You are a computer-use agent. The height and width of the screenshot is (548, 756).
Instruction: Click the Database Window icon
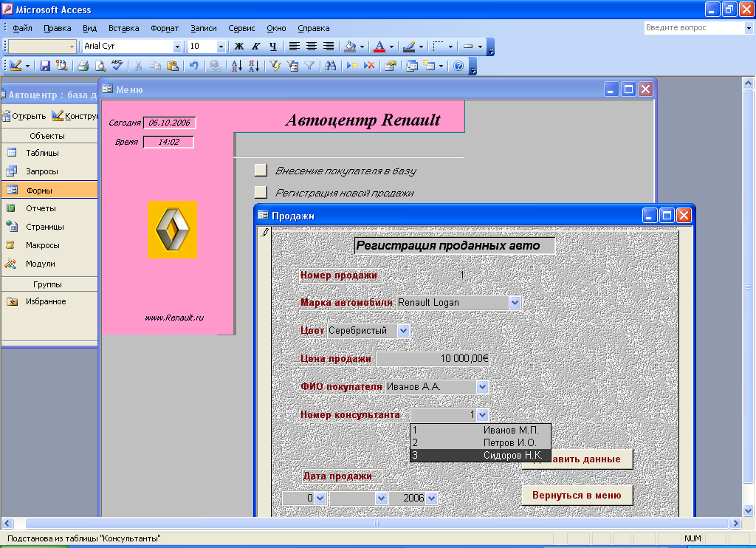(412, 66)
